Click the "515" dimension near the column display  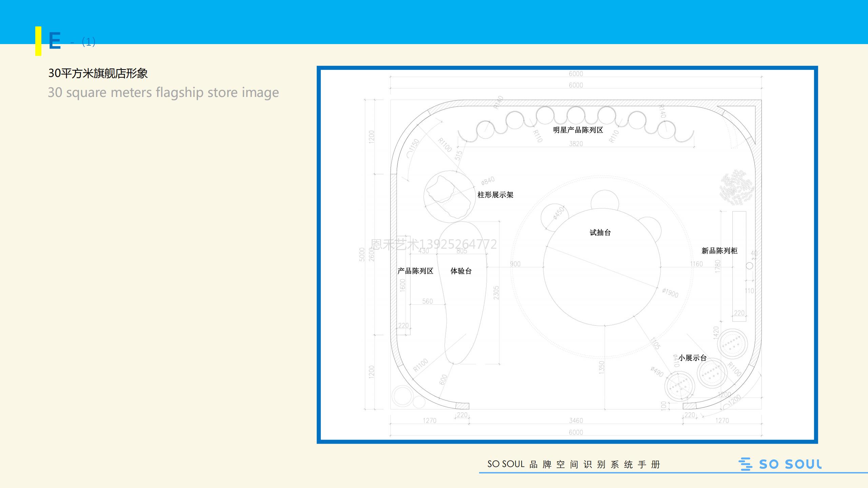click(458, 156)
